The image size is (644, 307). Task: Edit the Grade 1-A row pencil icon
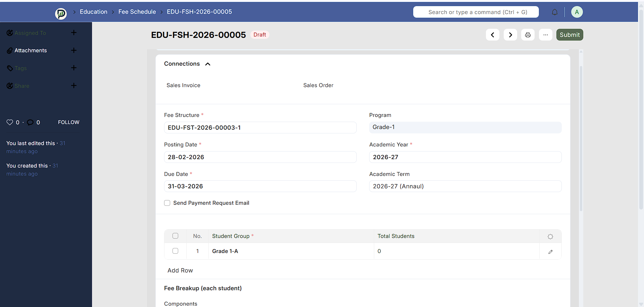click(550, 252)
